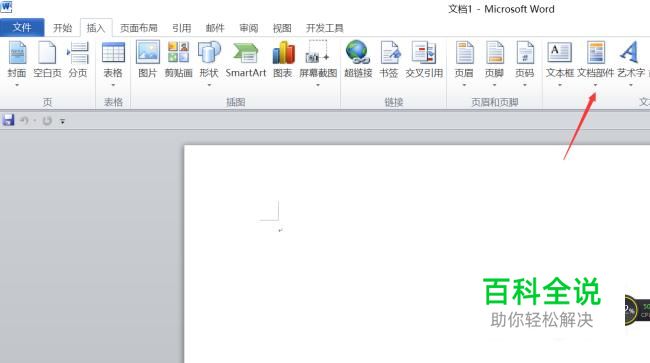Expand the page number (页码) dropdown arrow
Viewport: 650px width, 363px height.
click(524, 85)
